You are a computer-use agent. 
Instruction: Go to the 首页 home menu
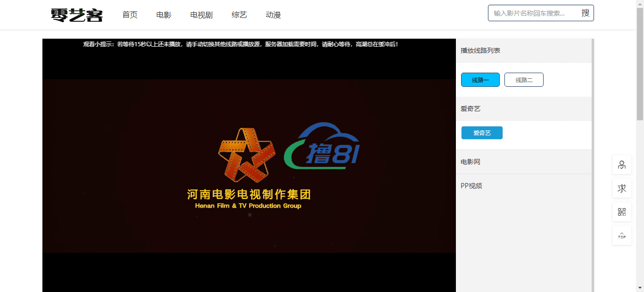coord(130,15)
